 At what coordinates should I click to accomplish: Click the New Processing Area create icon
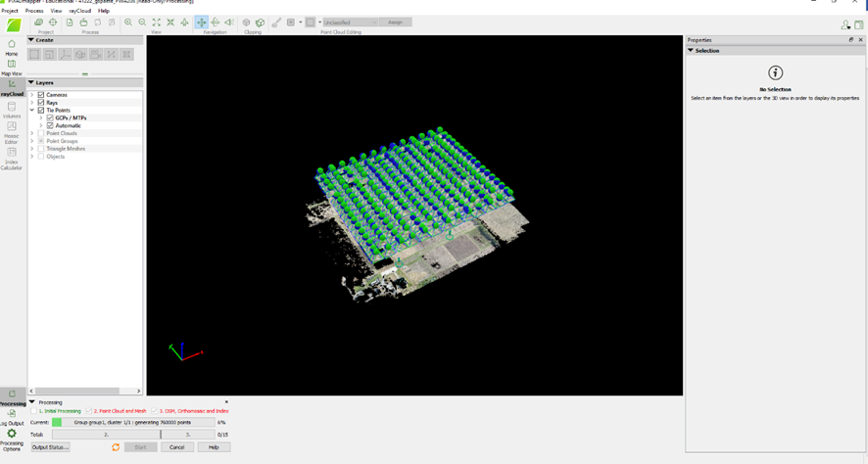[34, 54]
